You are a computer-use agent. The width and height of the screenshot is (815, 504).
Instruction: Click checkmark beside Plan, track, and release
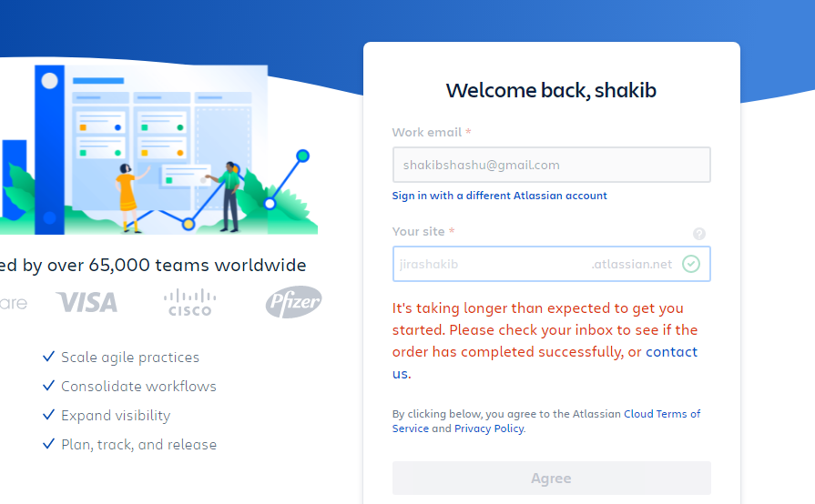(x=49, y=445)
